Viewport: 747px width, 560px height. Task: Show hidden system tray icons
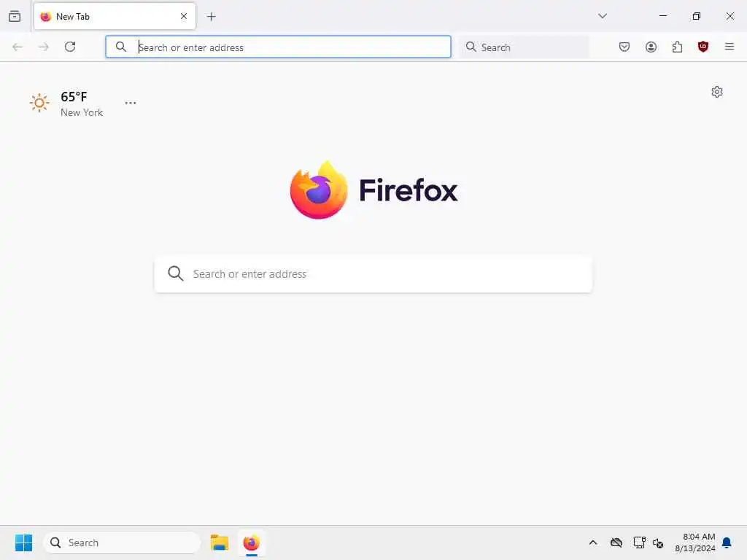tap(593, 542)
